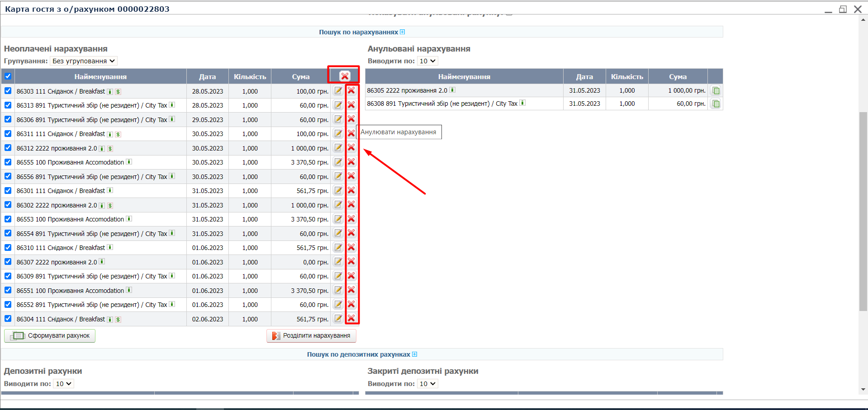Image resolution: width=868 pixels, height=410 pixels.
Task: Edit charge 86555 Проживання Accomodation
Action: [338, 162]
